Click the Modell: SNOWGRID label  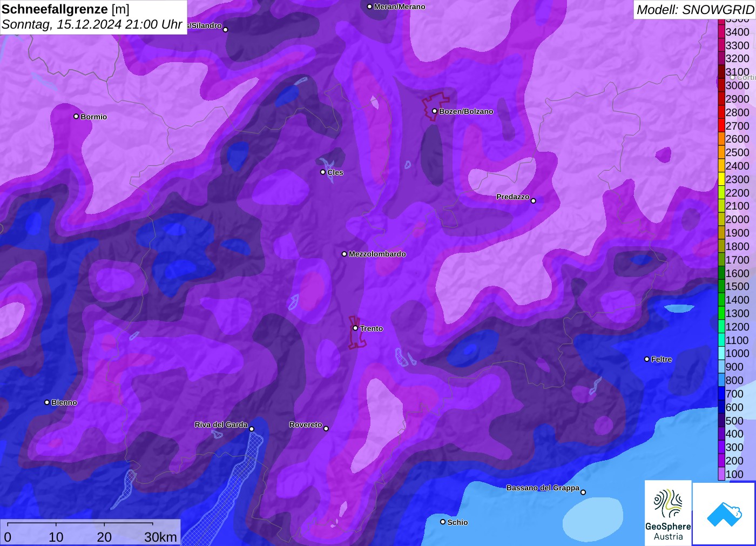[x=695, y=10]
